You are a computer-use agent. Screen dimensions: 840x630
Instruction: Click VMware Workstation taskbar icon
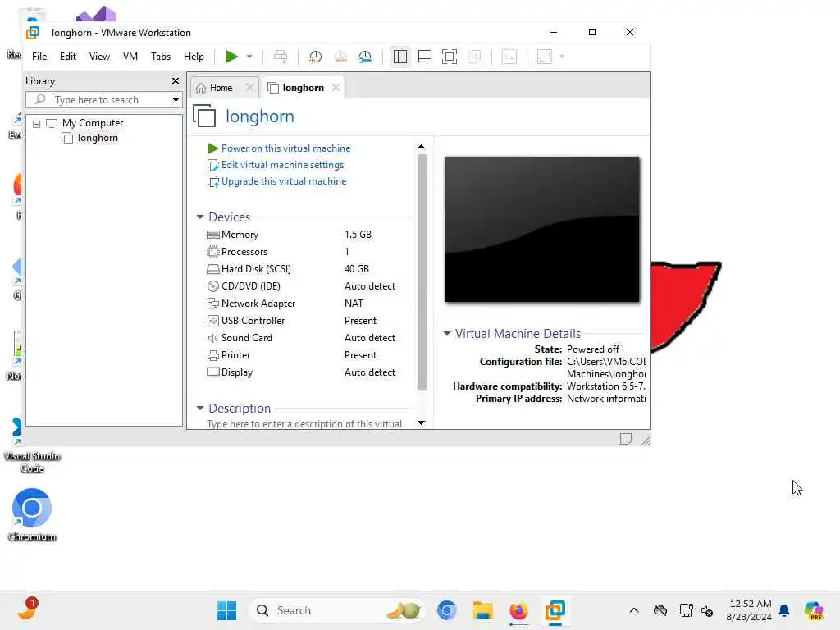555,610
